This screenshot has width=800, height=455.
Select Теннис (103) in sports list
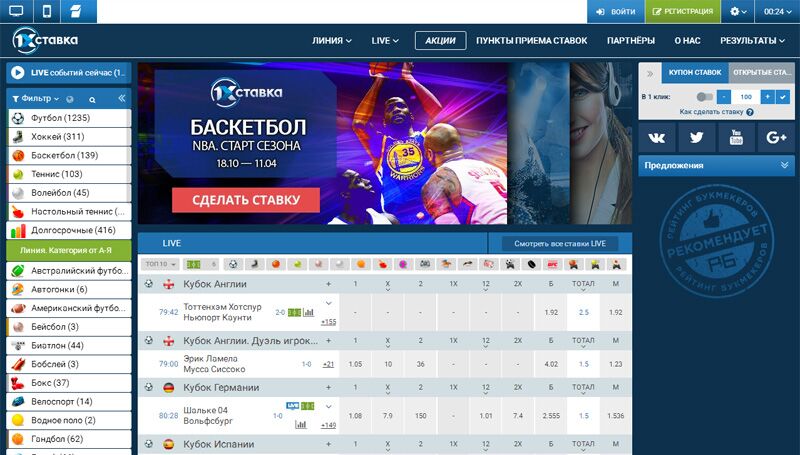click(x=69, y=174)
